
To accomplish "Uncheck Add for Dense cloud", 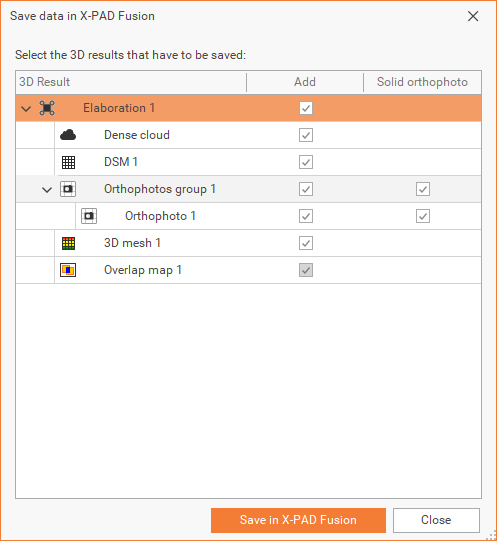I will (306, 135).
